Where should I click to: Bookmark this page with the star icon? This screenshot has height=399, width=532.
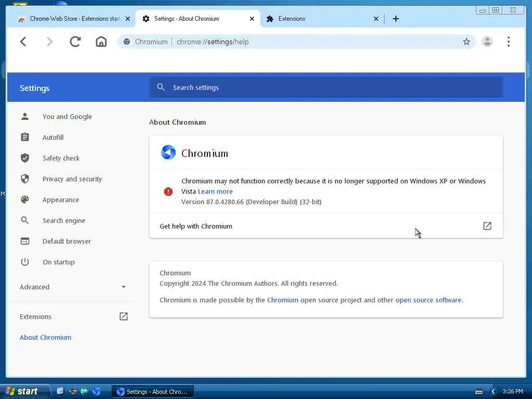[467, 42]
